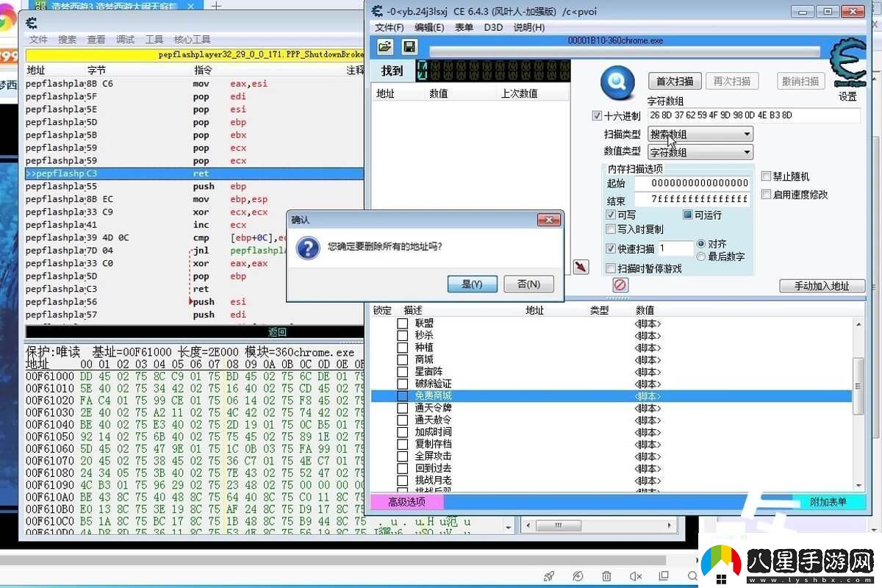Viewport: 882px width, 588px height.
Task: Select hex row 00F61000 in memory dump
Action: [195, 376]
